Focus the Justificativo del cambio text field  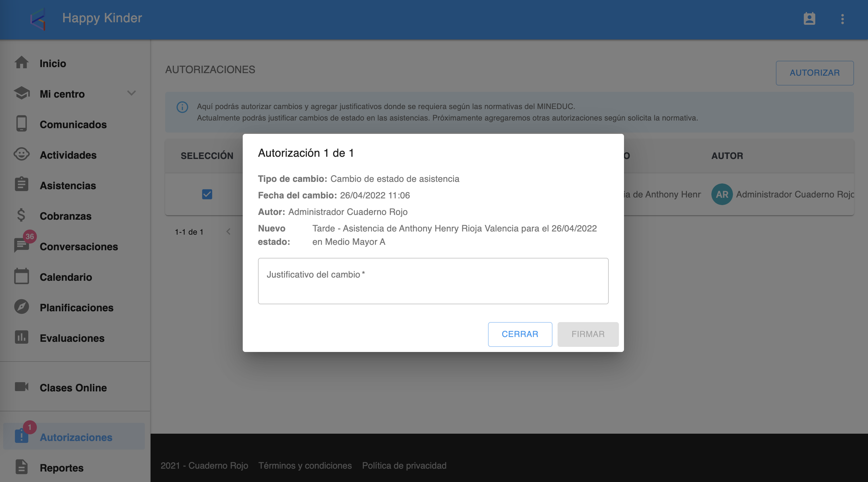click(x=433, y=281)
